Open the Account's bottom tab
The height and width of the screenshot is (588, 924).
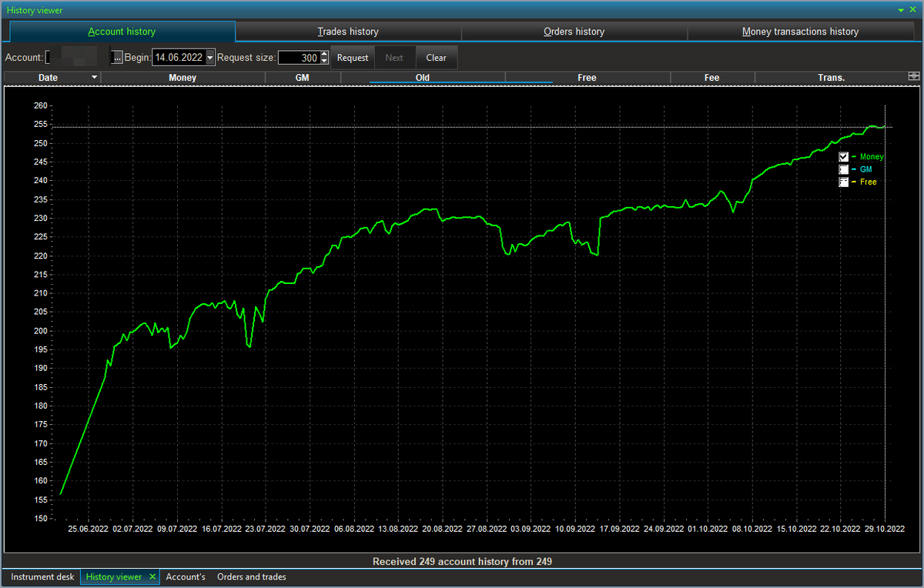tap(186, 576)
